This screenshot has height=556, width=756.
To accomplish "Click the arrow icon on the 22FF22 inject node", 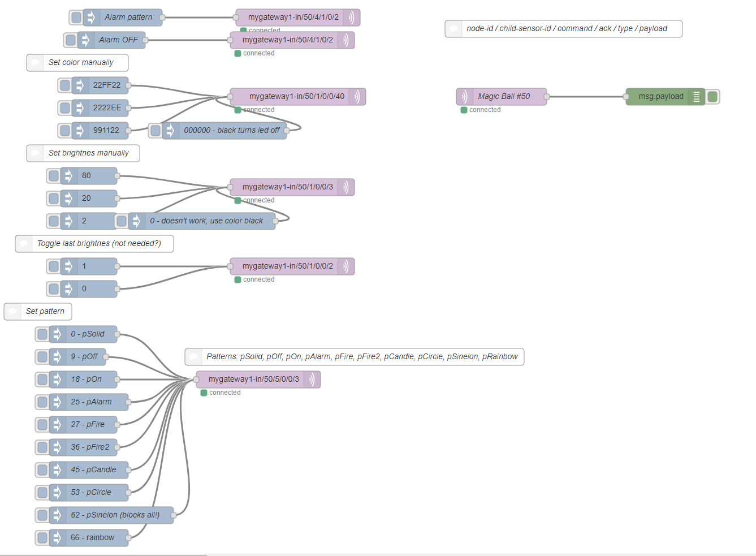I will click(80, 85).
